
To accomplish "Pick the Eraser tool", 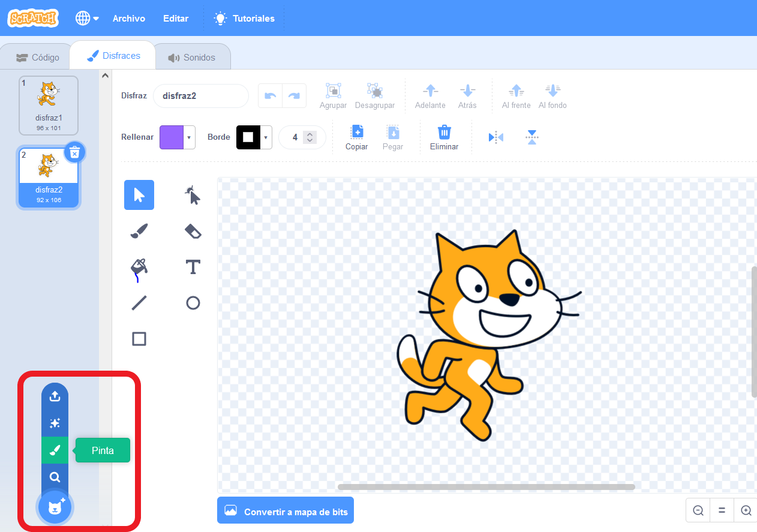I will tap(193, 232).
